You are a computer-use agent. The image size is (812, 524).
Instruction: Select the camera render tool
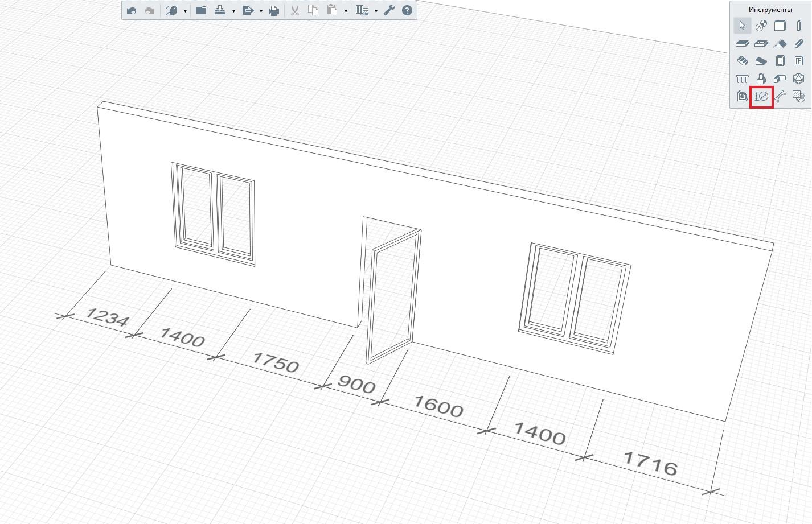[x=742, y=96]
